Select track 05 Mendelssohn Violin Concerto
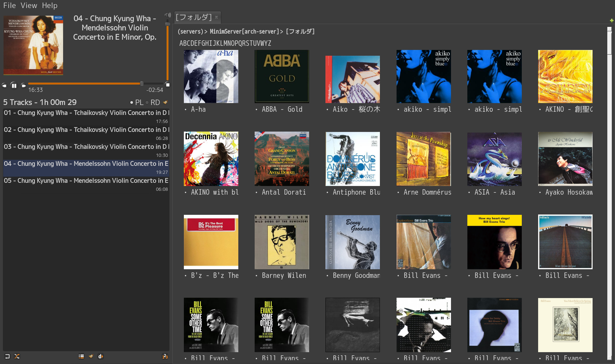Viewport: 615px width, 364px height. pyautogui.click(x=86, y=184)
